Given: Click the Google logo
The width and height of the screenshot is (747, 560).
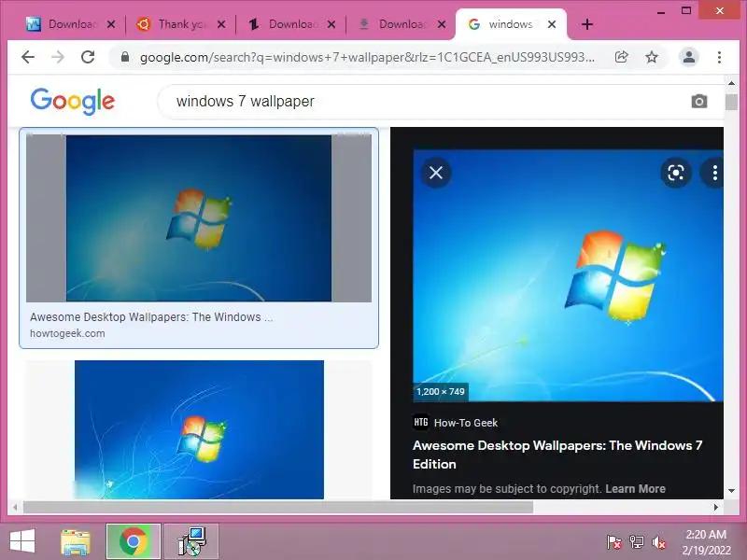Looking at the screenshot, I should coord(73,101).
